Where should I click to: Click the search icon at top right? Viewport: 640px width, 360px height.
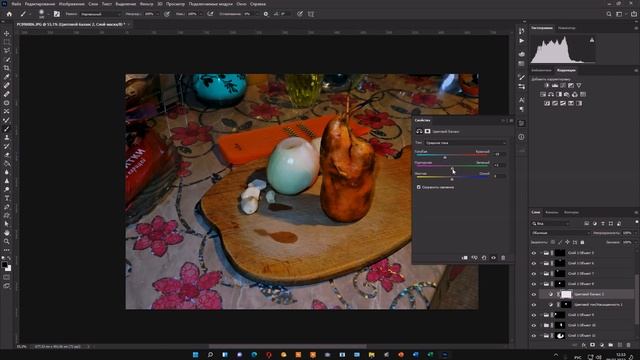609,14
